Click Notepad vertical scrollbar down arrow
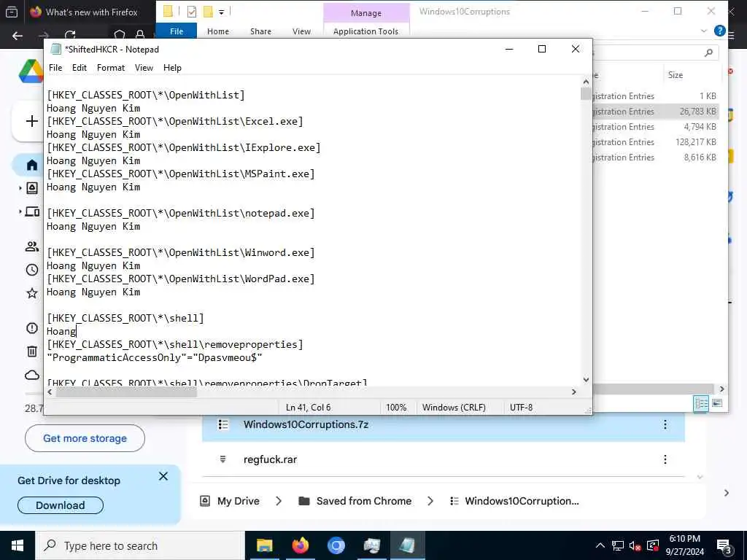 pos(586,379)
